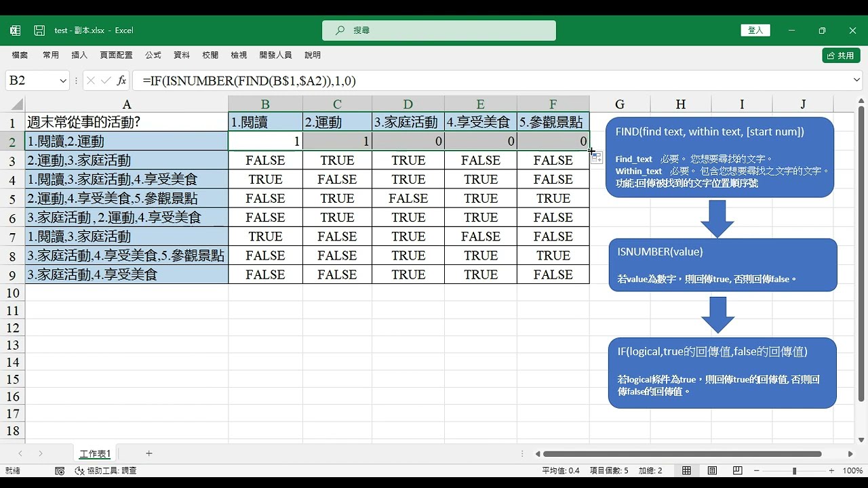Image resolution: width=868 pixels, height=488 pixels.
Task: Select cell A1 週末常從事的活動?
Action: pos(127,122)
